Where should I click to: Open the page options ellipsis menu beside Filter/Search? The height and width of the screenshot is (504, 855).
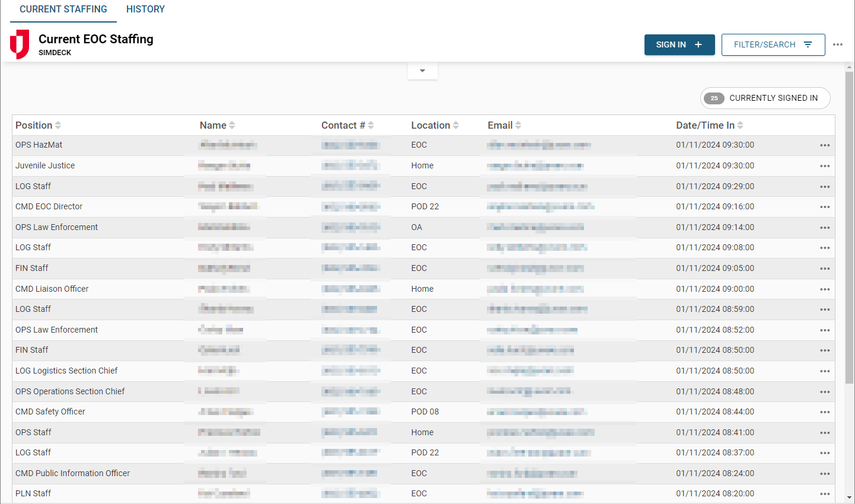[837, 44]
